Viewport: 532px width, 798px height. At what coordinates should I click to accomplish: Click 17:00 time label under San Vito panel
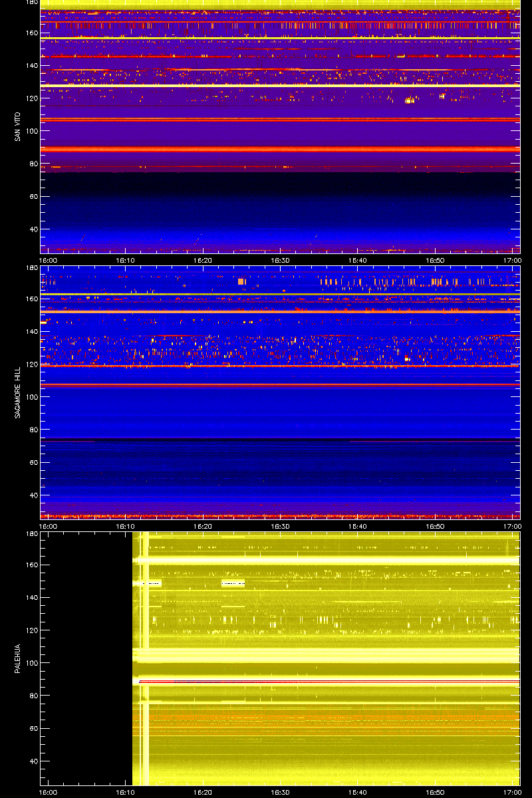(513, 261)
